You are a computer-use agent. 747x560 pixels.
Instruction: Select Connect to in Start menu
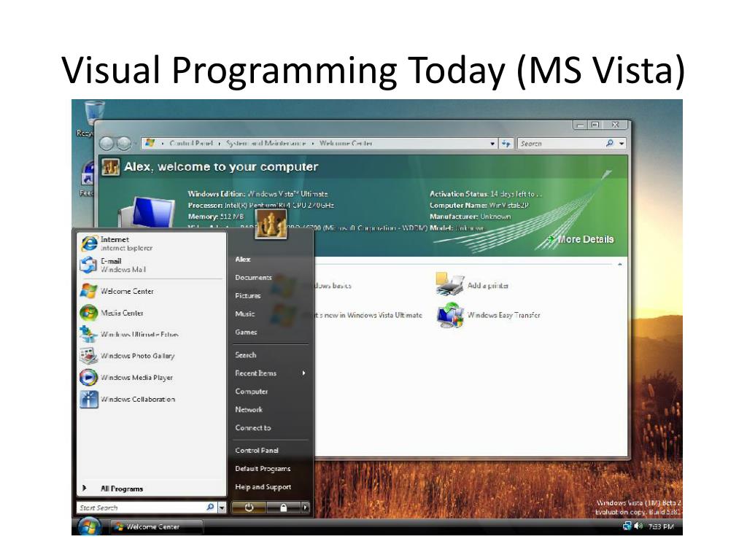click(252, 427)
